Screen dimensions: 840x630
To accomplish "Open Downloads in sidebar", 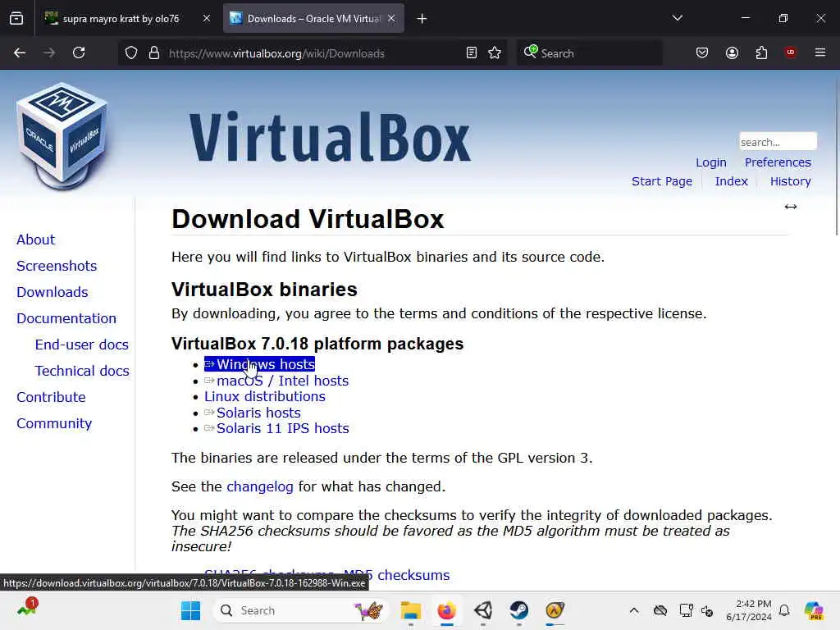I will 52,292.
